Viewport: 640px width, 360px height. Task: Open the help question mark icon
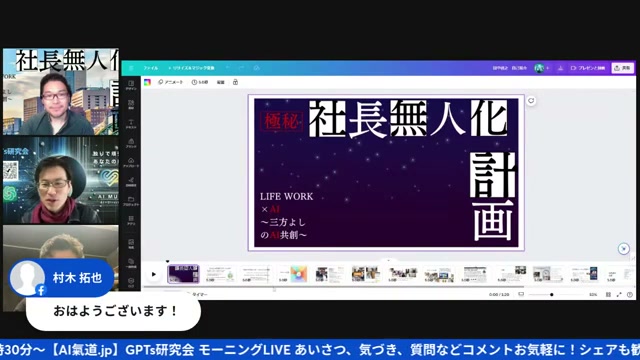click(630, 294)
